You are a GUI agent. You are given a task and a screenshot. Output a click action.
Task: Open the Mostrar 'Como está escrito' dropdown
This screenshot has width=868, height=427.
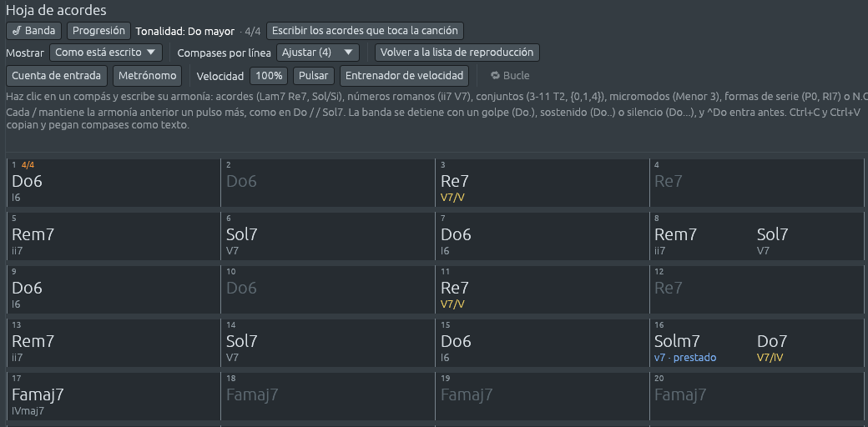pyautogui.click(x=106, y=53)
